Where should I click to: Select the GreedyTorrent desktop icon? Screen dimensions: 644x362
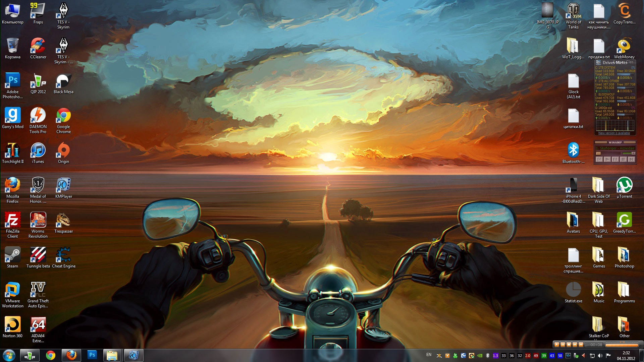tap(624, 223)
